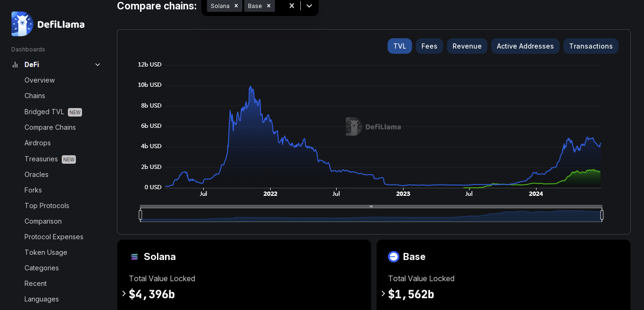Open the Overview page
The width and height of the screenshot is (644, 310).
pyautogui.click(x=40, y=80)
